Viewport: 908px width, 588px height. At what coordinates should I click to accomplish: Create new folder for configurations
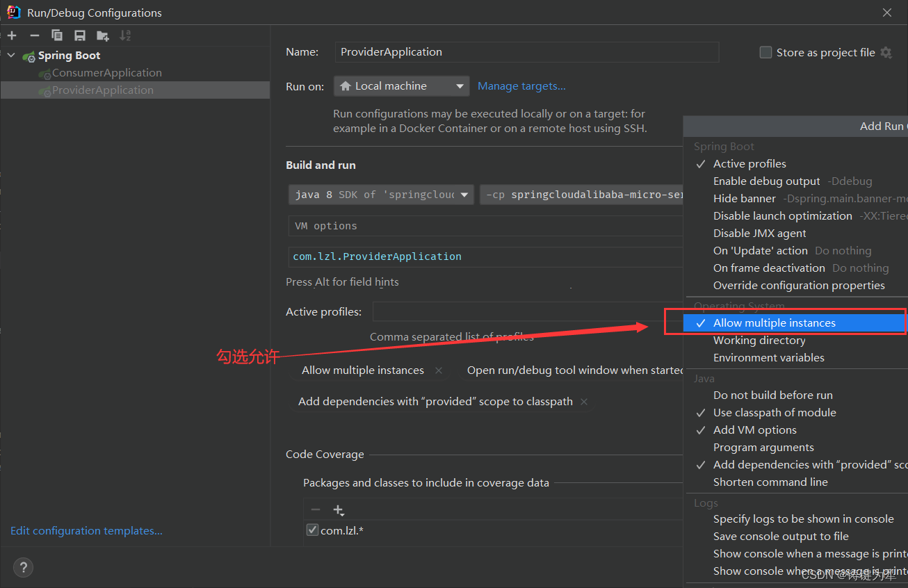pos(102,35)
